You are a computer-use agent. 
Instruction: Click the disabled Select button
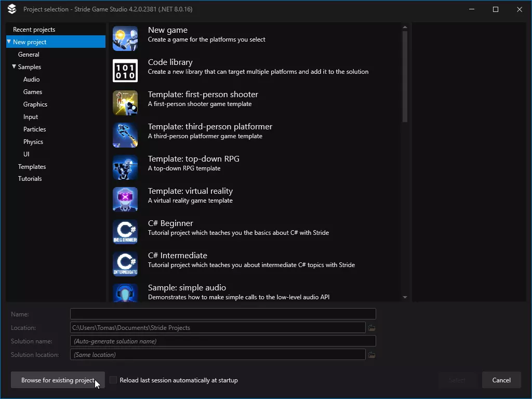click(x=457, y=380)
